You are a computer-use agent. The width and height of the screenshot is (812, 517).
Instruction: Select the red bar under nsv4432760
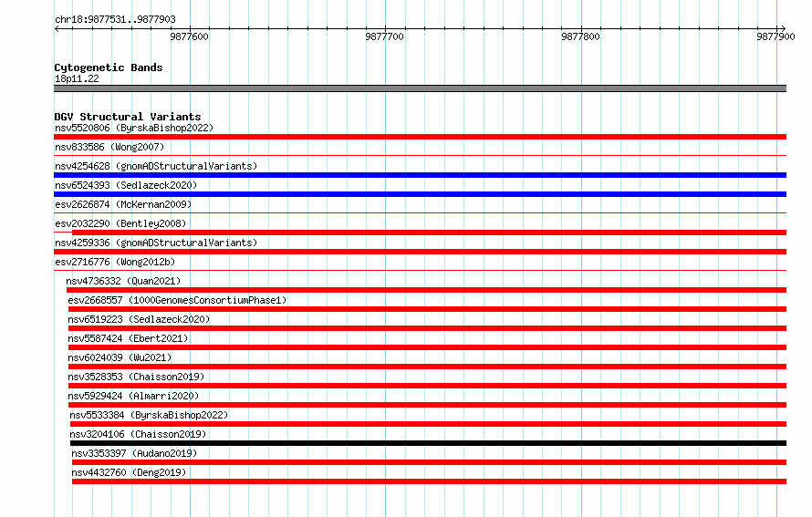pyautogui.click(x=430, y=481)
